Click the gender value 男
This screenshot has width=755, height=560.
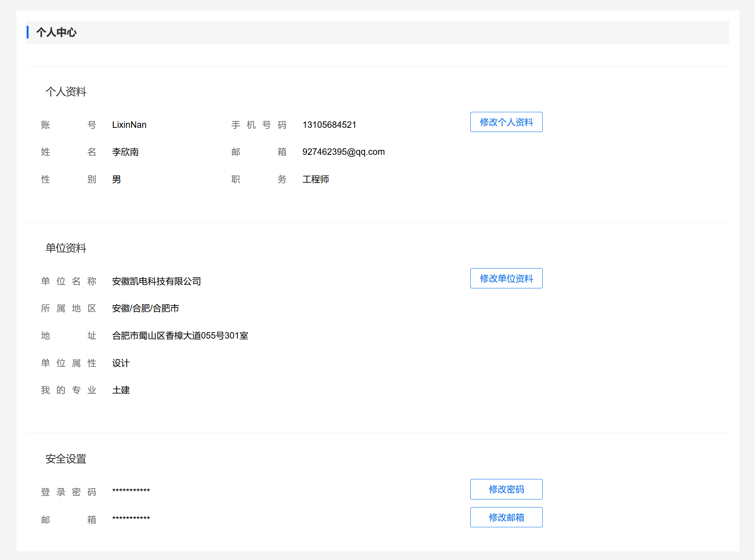[116, 179]
